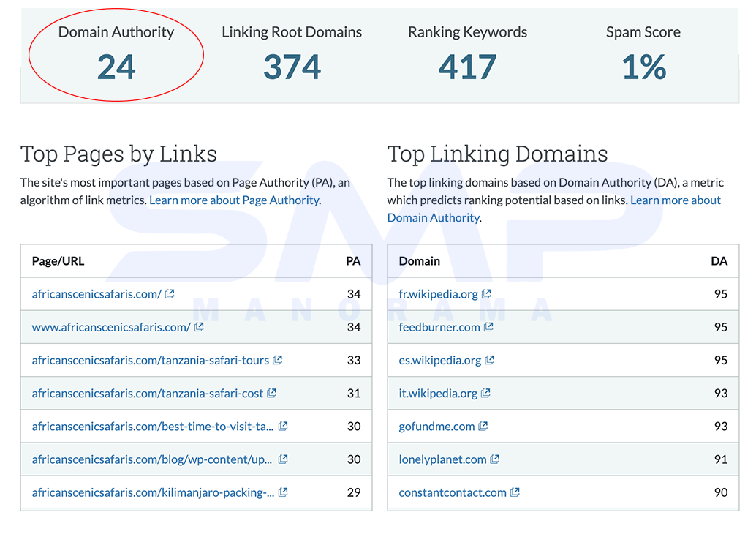Click external link icon next to feedburner.com
756x537 pixels.
click(x=488, y=327)
